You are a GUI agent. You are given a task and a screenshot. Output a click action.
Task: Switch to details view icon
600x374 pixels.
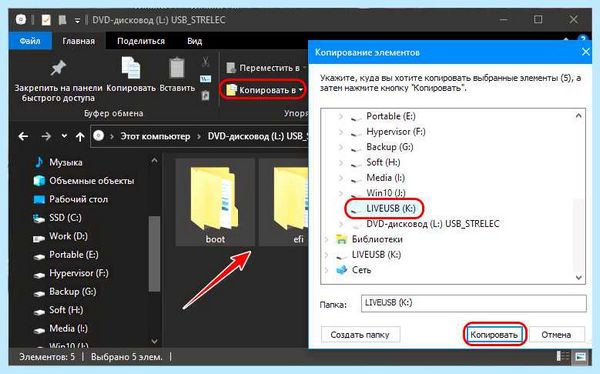[x=562, y=356]
